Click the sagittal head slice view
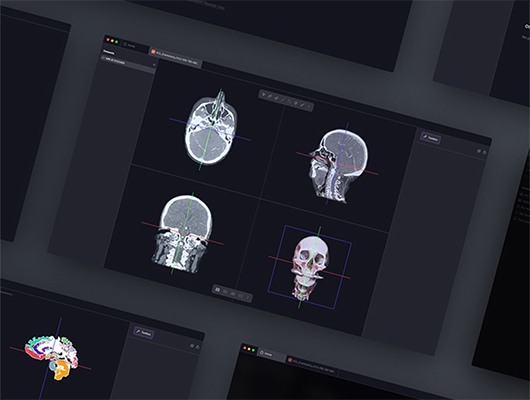The height and width of the screenshot is (400, 530). [x=338, y=166]
